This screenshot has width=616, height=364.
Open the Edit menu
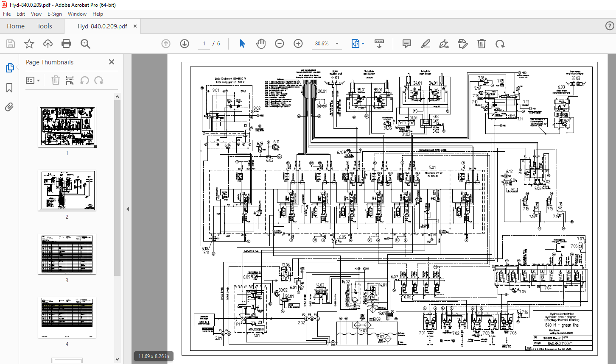tap(21, 14)
